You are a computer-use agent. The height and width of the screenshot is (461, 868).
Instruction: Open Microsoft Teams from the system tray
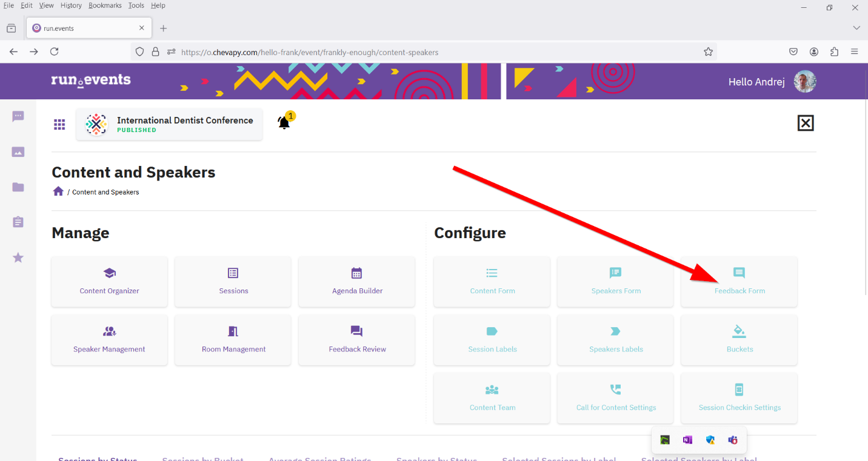coord(733,440)
